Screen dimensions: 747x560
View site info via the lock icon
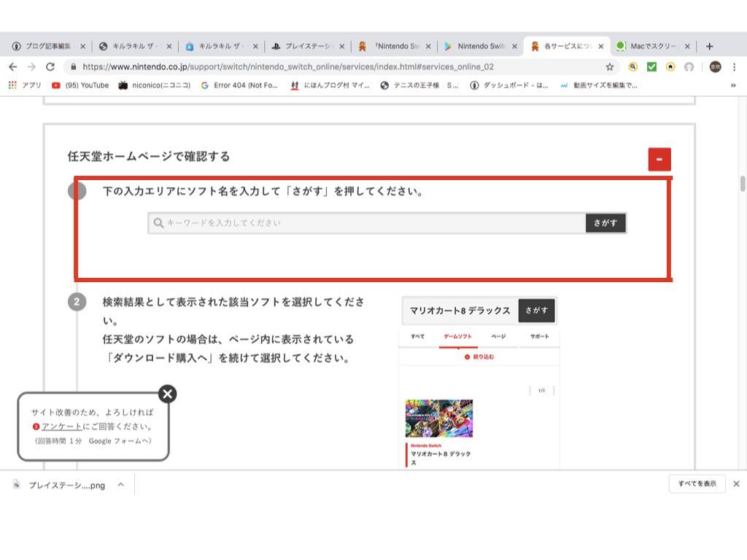pyautogui.click(x=74, y=66)
